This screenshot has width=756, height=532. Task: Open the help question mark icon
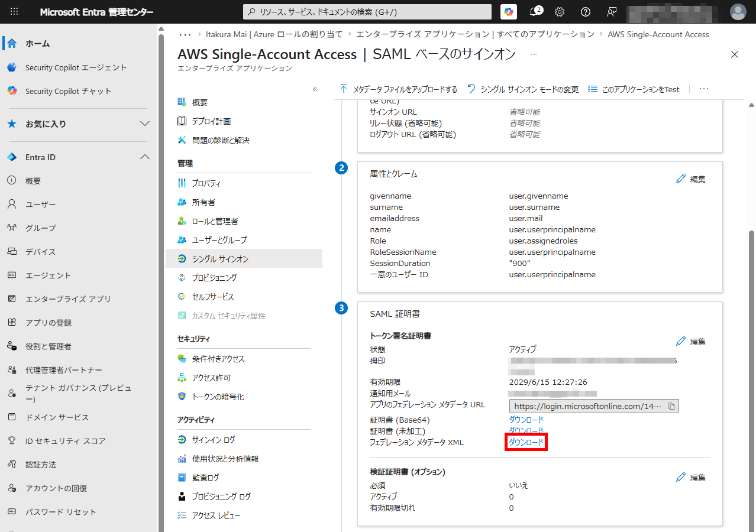[586, 12]
